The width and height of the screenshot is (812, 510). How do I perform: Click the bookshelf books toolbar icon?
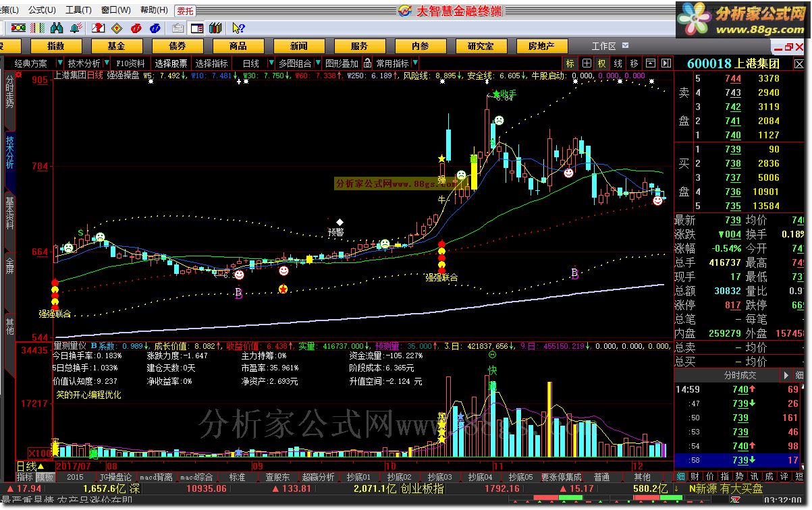click(x=216, y=28)
